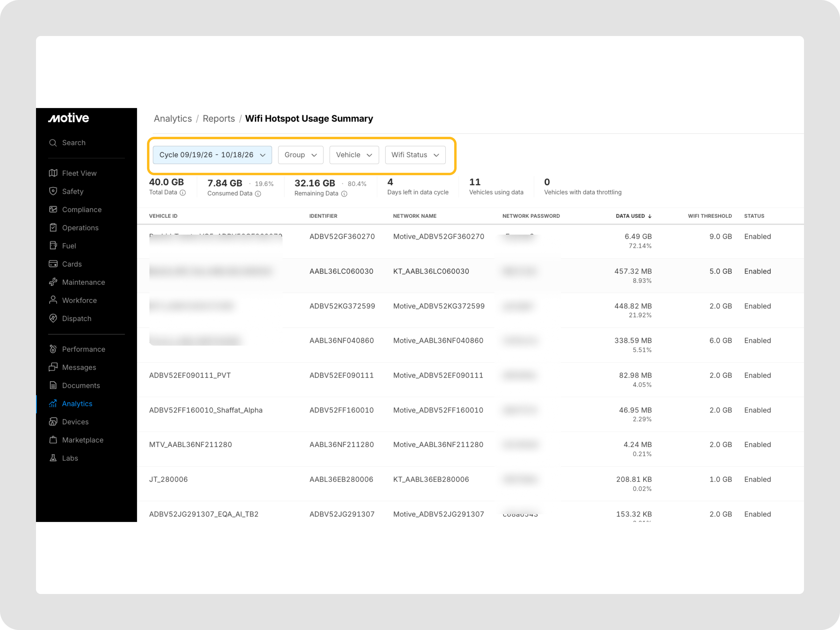
Task: Go to Documents in sidebar menu
Action: (81, 385)
